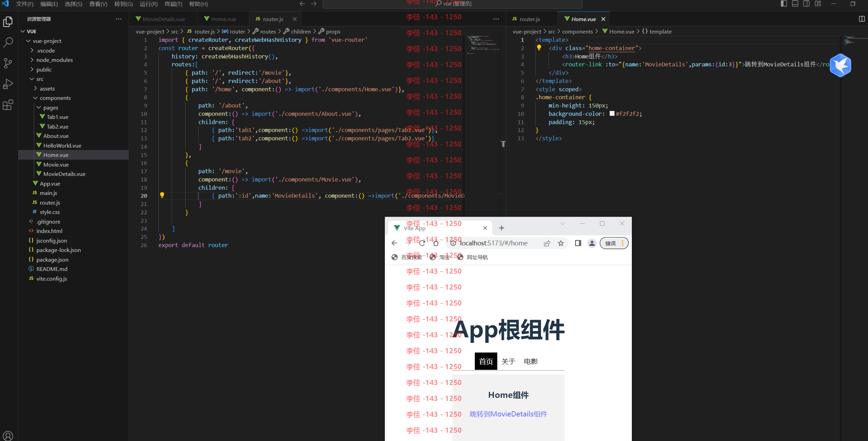Split the right editor with split icon
The image size is (868, 441).
tap(862, 19)
